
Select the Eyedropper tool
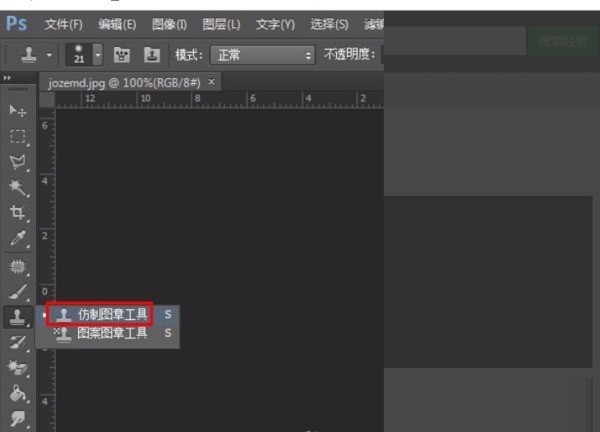pyautogui.click(x=18, y=238)
